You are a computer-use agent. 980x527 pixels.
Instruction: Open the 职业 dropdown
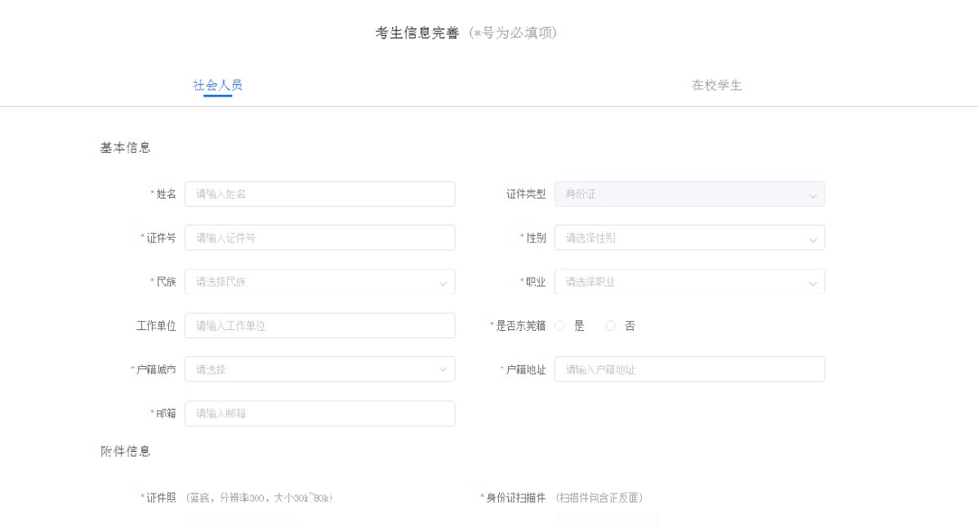tap(688, 282)
